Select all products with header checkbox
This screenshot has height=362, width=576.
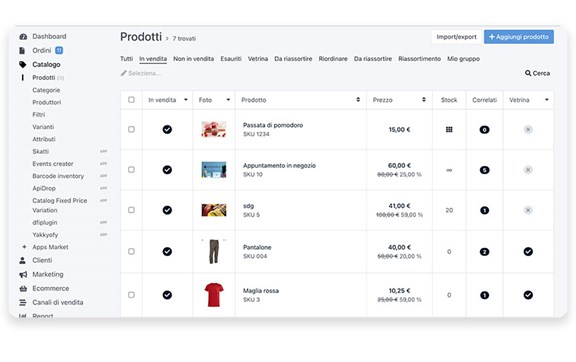tap(131, 100)
